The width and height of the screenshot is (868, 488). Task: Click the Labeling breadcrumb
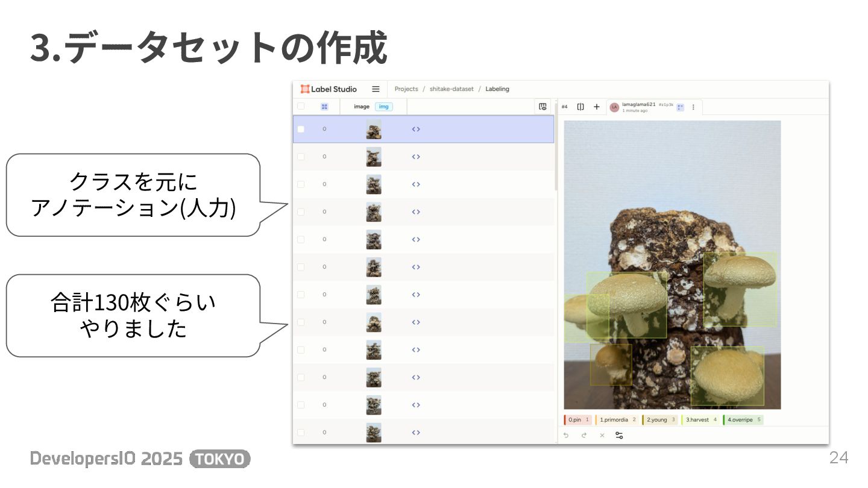(497, 89)
